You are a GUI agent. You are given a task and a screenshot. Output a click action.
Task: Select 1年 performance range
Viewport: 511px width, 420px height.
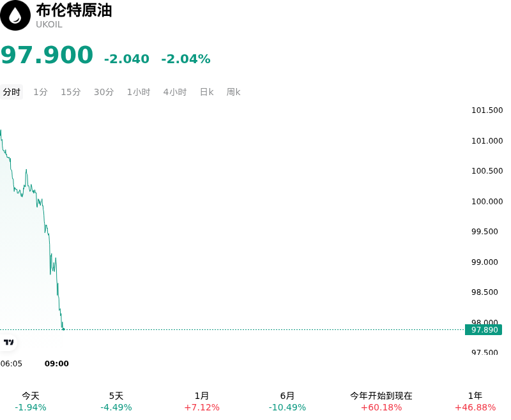point(475,401)
